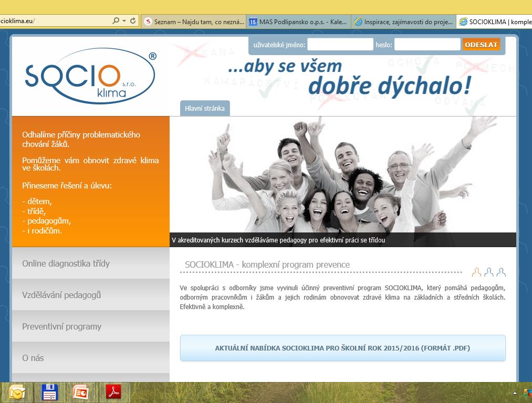
Task: Open the Hlavní stránka tab
Action: (205, 109)
